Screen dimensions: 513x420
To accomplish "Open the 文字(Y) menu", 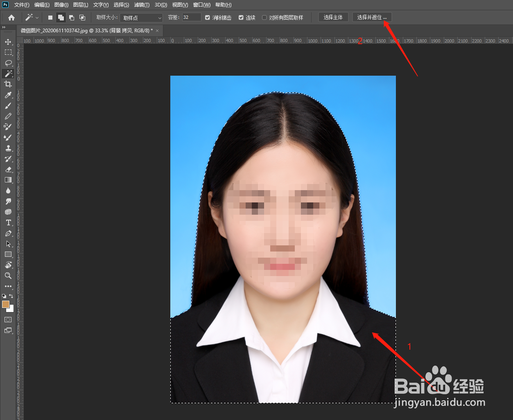I will pyautogui.click(x=101, y=5).
